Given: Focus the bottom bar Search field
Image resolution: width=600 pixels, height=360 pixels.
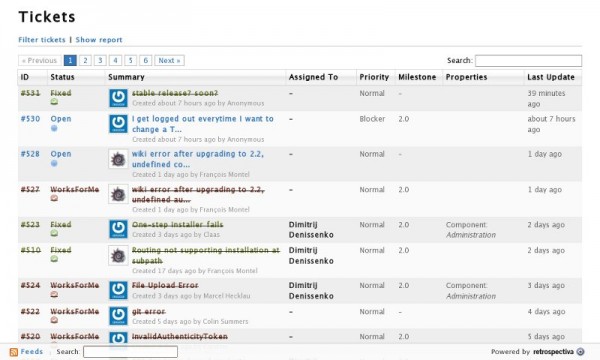Looking at the screenshot, I should [130, 352].
